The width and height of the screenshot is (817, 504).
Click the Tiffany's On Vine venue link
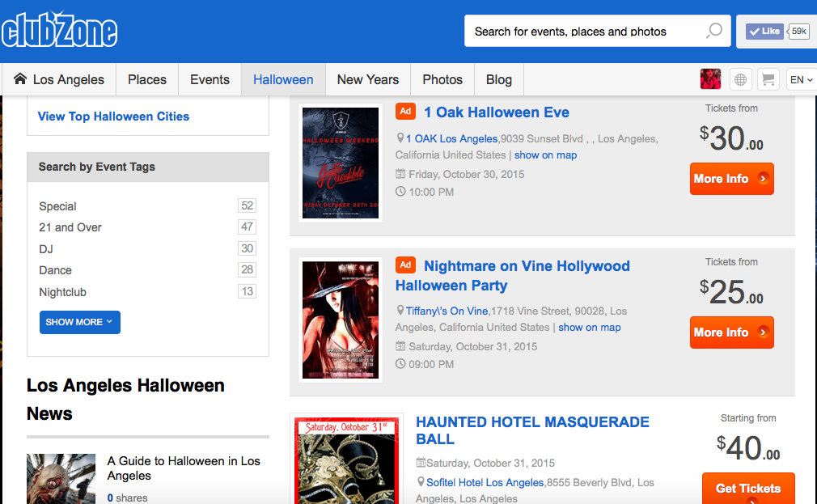coord(447,311)
